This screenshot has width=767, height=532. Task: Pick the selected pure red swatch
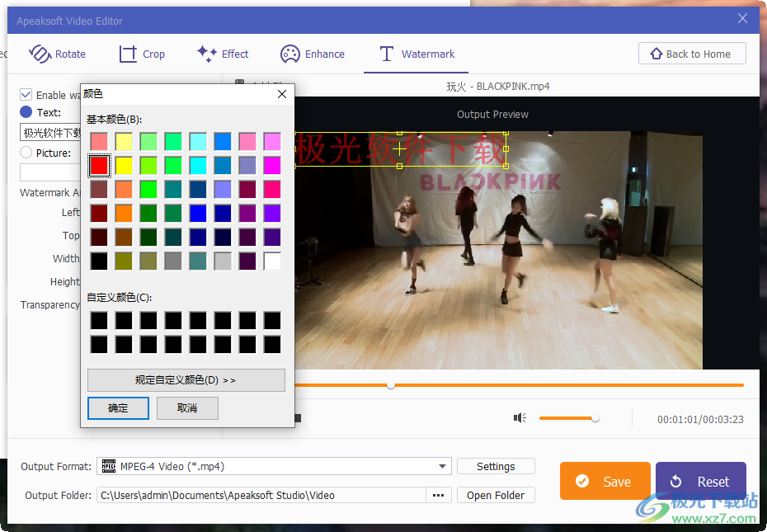tap(99, 166)
